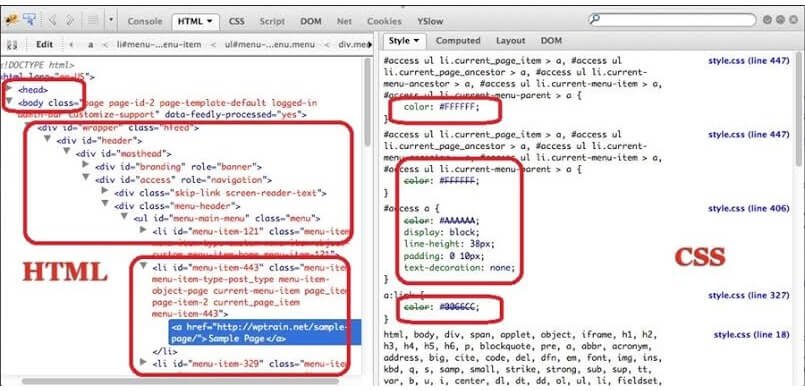
Task: Switch to the Computed side tab
Action: pos(458,41)
